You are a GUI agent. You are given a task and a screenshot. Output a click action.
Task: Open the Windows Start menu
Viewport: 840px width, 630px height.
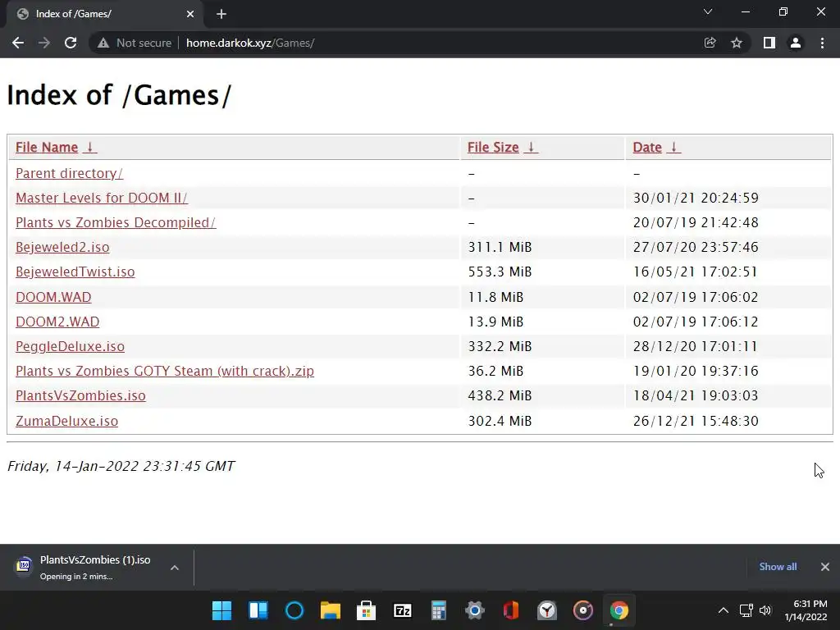coord(221,610)
